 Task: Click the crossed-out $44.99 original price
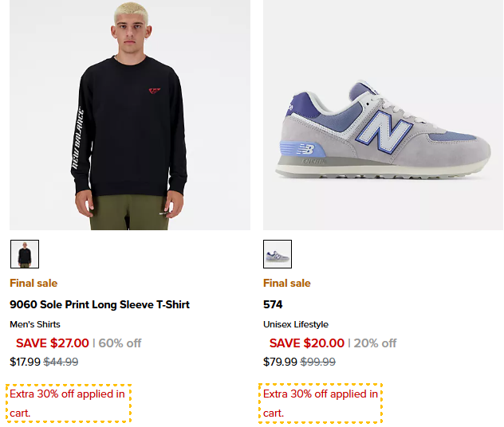[61, 362]
